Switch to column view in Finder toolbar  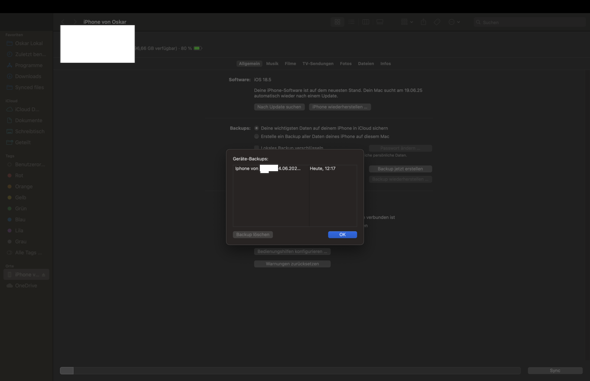365,22
